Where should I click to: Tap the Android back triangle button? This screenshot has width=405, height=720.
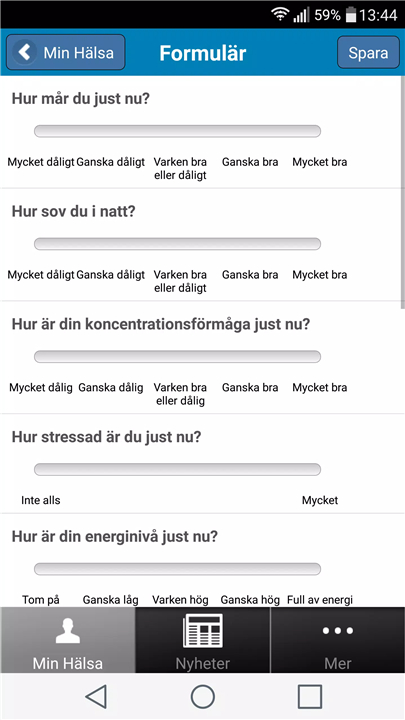pyautogui.click(x=96, y=697)
